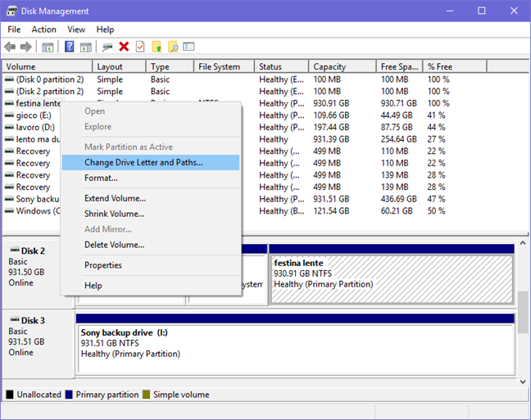Click the graphical pane scroll-down arrow

point(523,382)
